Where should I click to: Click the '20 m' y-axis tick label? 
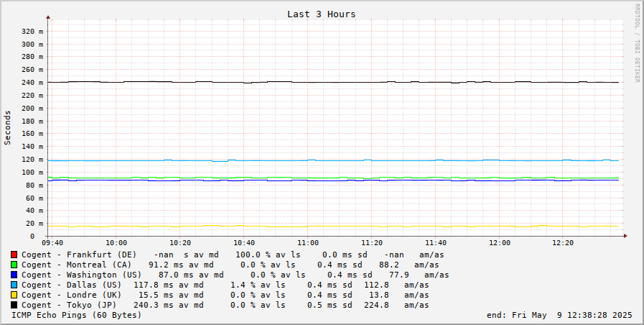[x=34, y=224]
